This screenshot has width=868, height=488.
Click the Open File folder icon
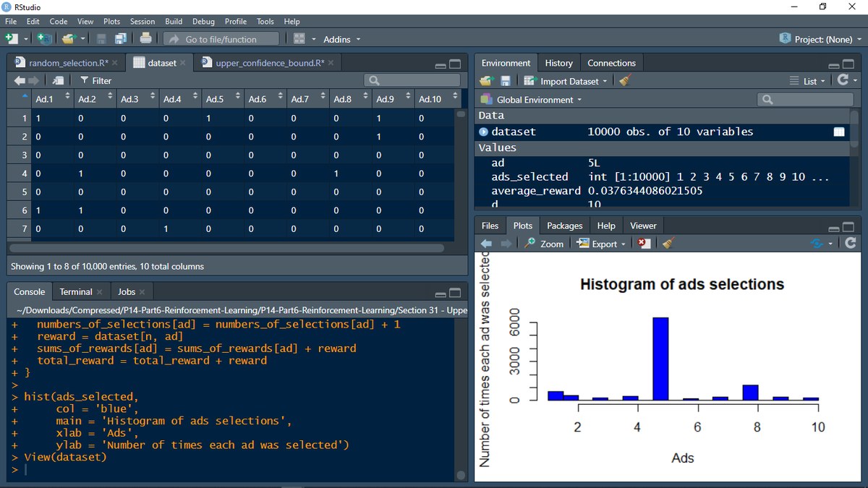tap(69, 39)
